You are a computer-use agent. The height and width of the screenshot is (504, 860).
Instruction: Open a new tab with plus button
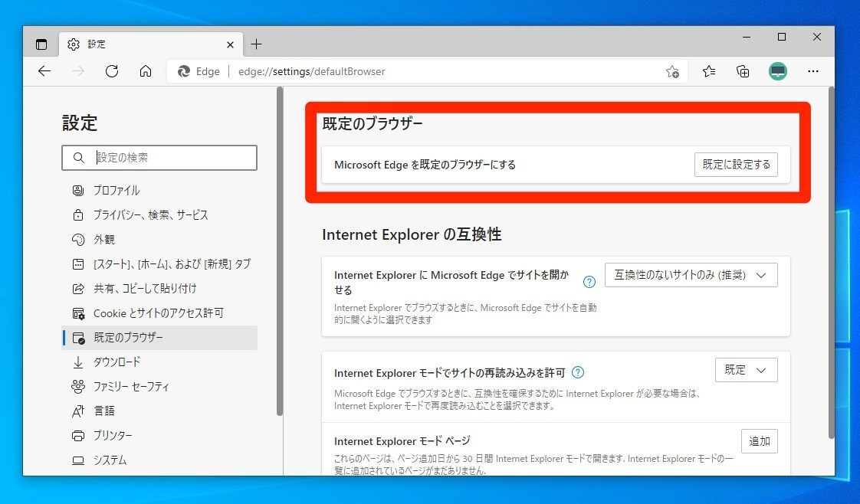point(256,44)
